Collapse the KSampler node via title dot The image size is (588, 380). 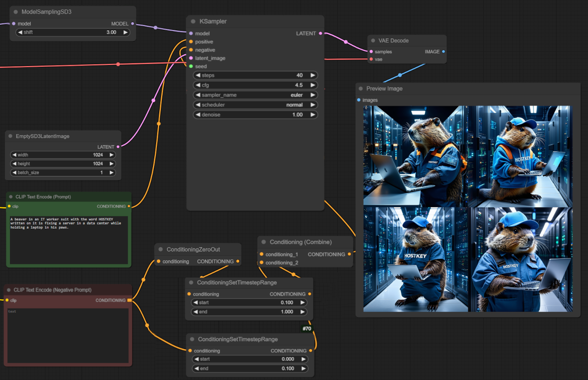click(x=194, y=22)
